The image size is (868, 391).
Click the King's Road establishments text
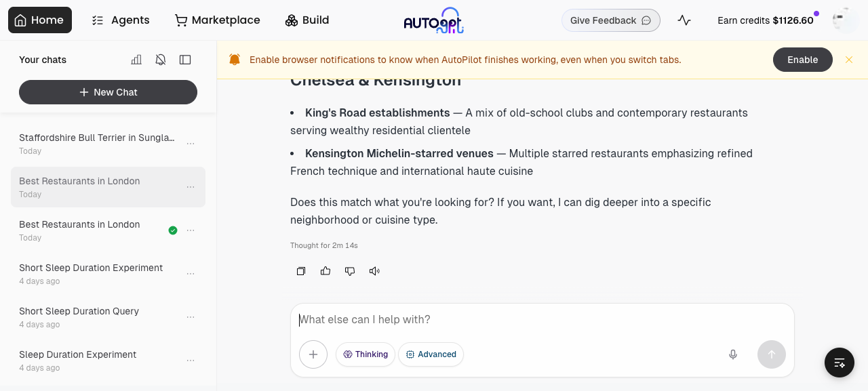(377, 113)
